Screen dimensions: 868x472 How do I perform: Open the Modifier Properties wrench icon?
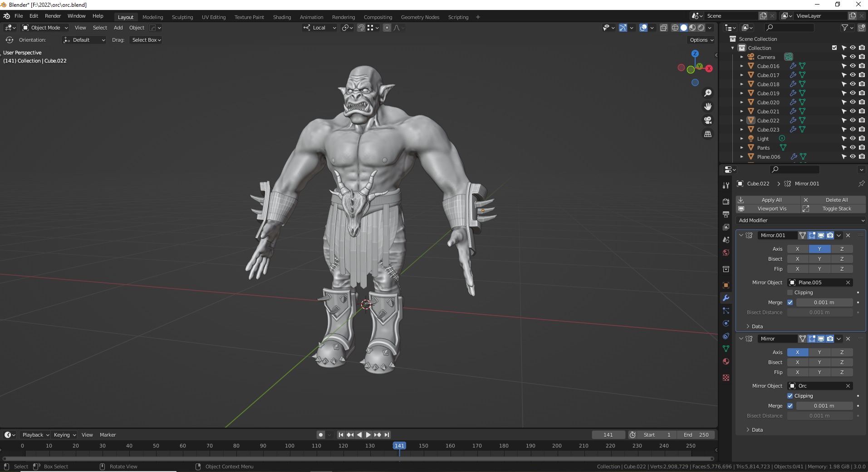coord(726,298)
